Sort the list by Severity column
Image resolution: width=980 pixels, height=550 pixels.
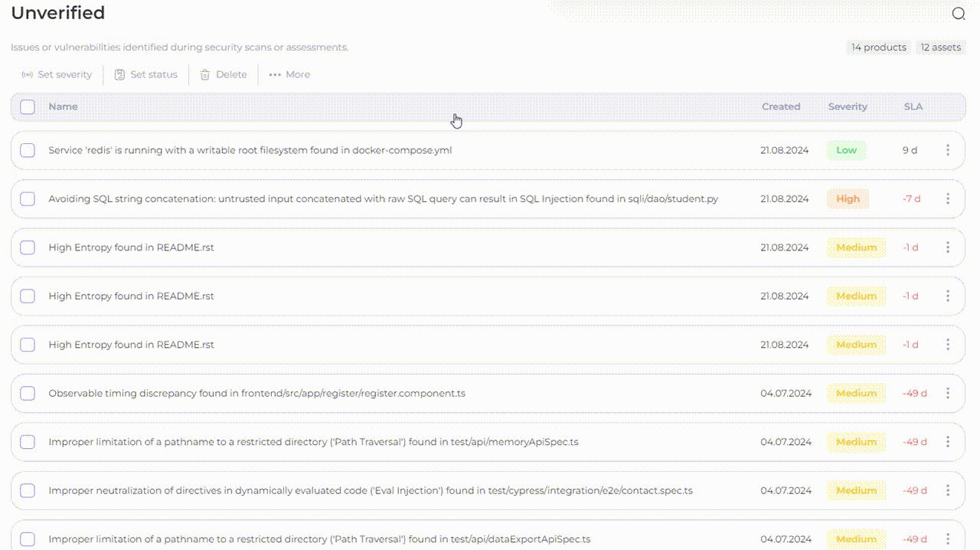point(848,107)
